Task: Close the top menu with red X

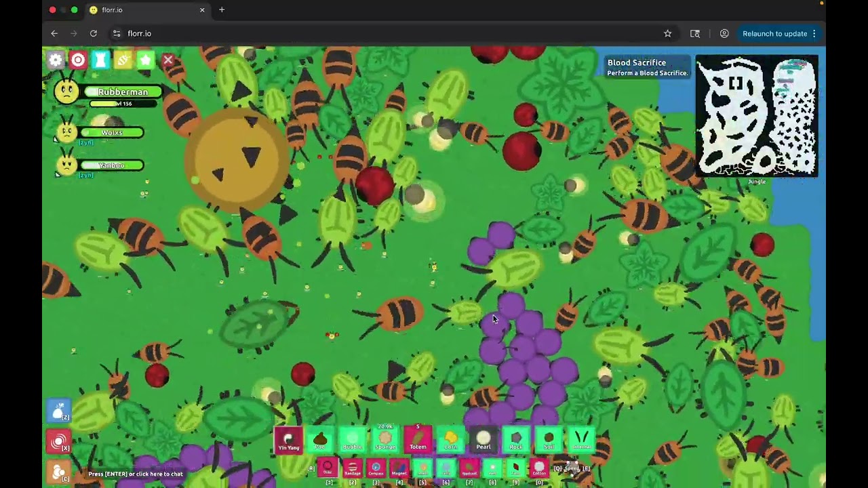Action: [x=167, y=60]
